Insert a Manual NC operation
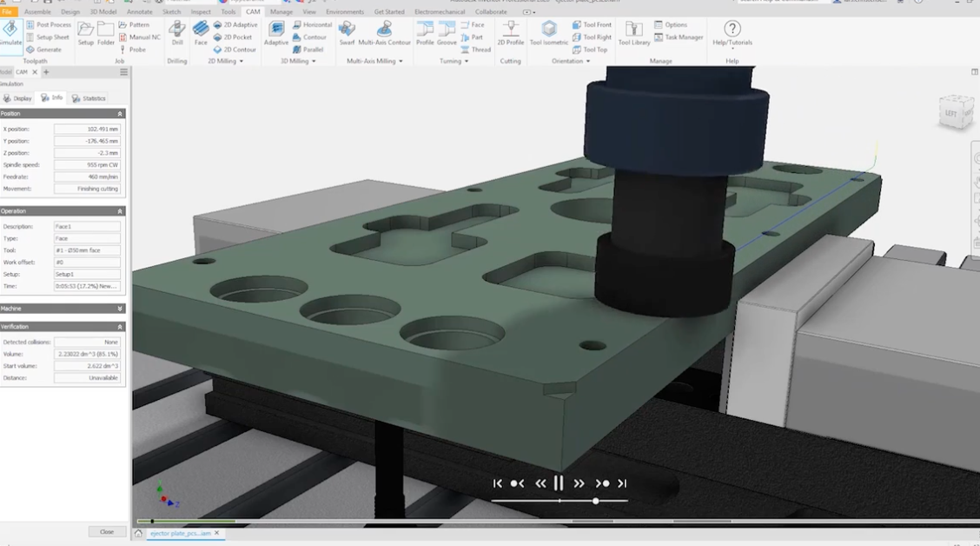980x546 pixels. pos(139,37)
